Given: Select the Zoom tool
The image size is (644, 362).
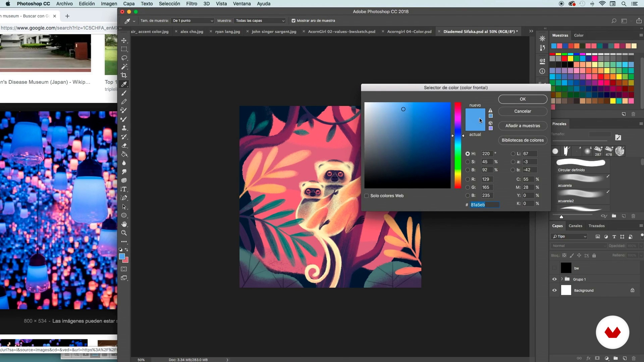Looking at the screenshot, I should tap(124, 233).
